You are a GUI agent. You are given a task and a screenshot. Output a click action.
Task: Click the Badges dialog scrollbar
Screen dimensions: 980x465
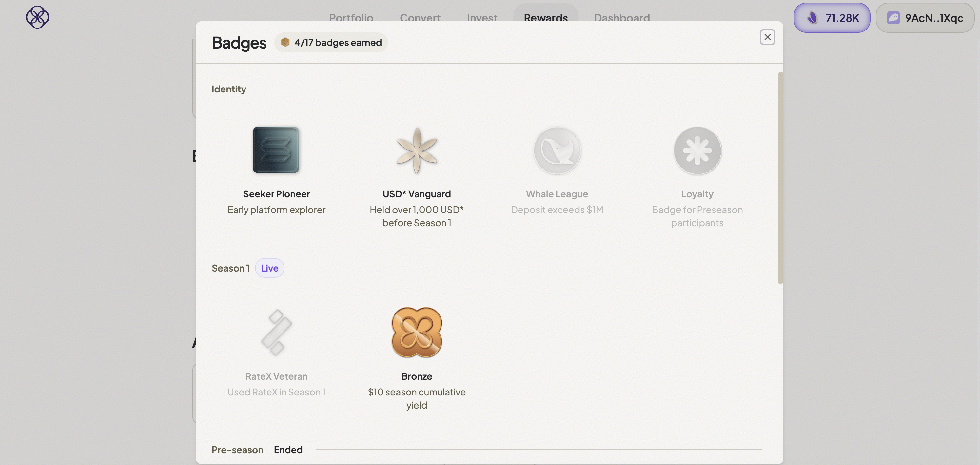coord(780,178)
